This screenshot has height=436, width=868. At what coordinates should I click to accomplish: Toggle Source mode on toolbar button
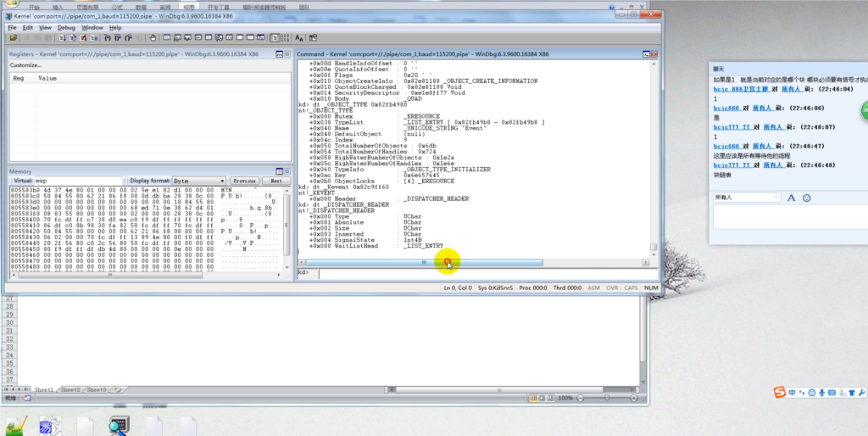275,37
